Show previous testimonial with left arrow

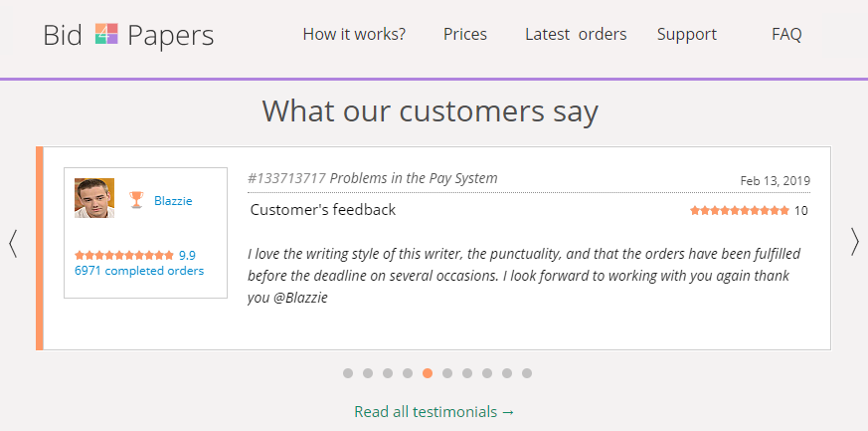13,243
